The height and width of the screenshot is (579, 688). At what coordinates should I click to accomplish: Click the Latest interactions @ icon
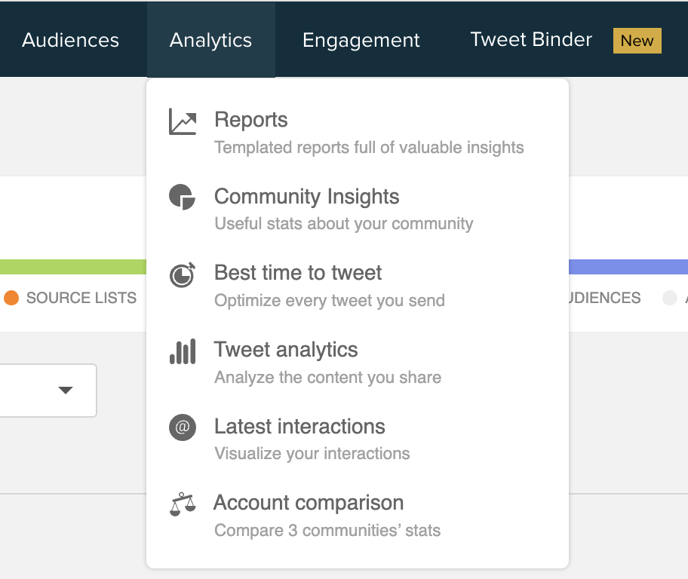point(183,427)
